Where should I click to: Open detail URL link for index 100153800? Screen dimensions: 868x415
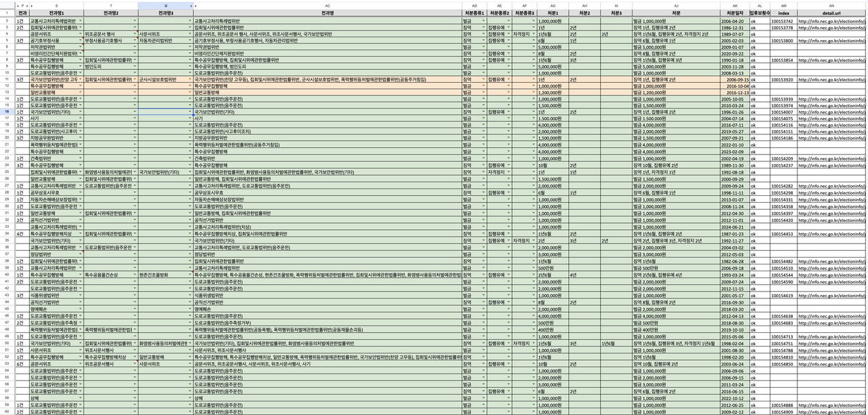click(831, 41)
